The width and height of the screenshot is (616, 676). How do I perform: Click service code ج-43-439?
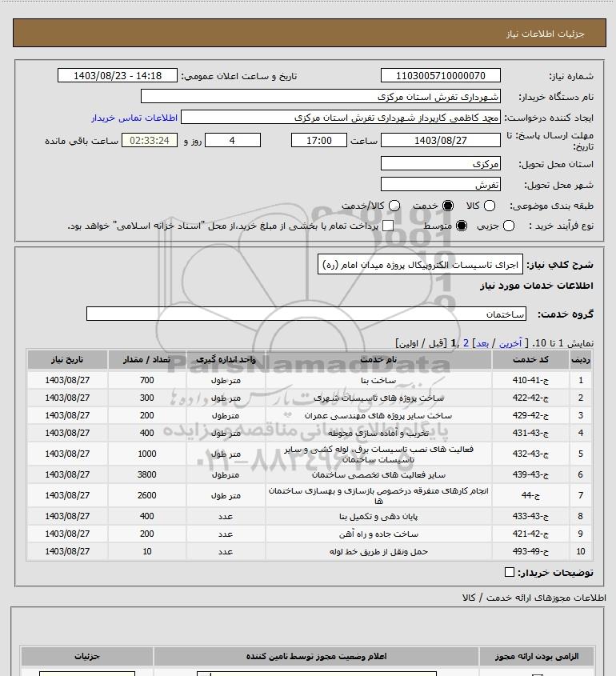tap(530, 474)
